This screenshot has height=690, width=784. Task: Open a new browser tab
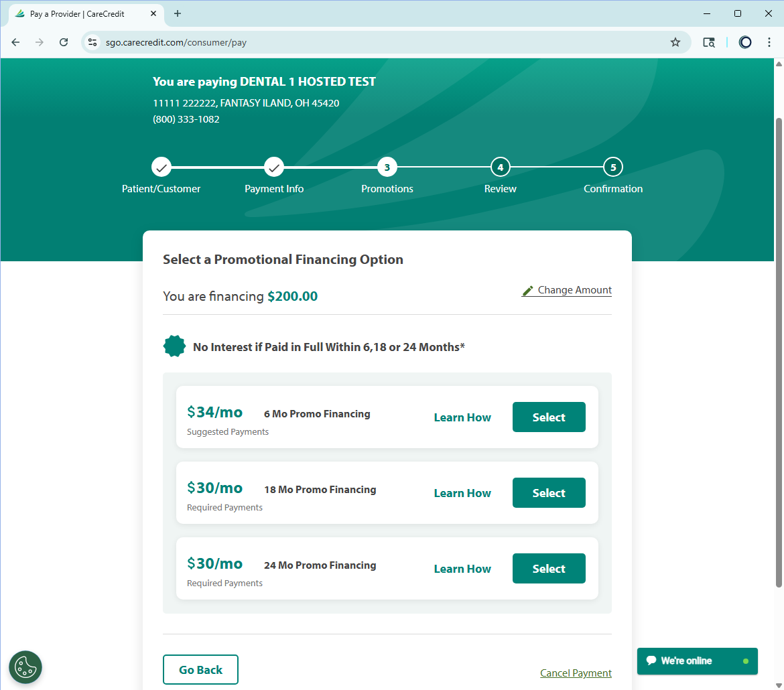tap(178, 13)
